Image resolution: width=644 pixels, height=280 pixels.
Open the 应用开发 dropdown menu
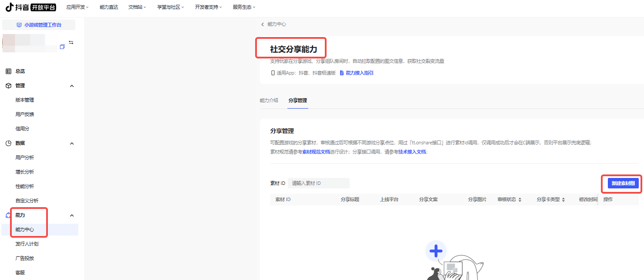(x=77, y=7)
